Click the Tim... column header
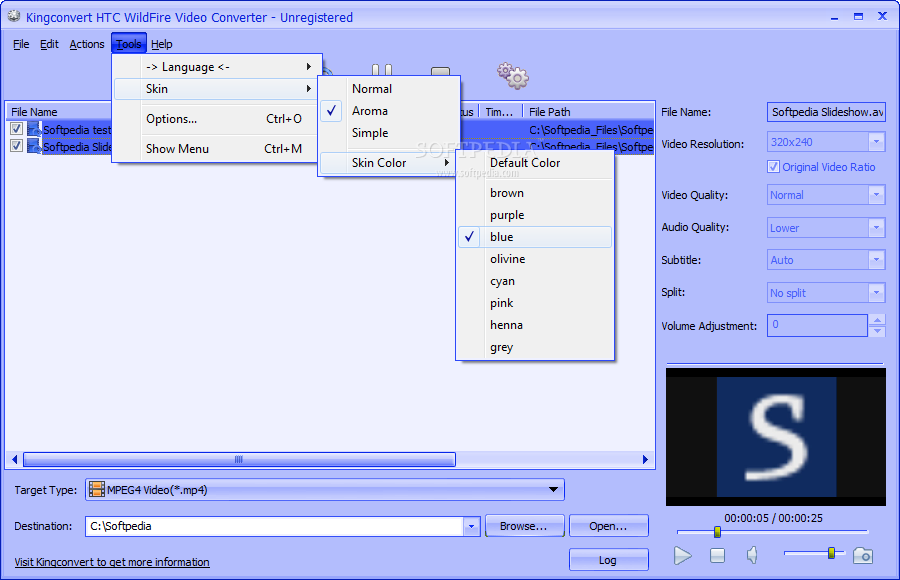 (x=501, y=112)
